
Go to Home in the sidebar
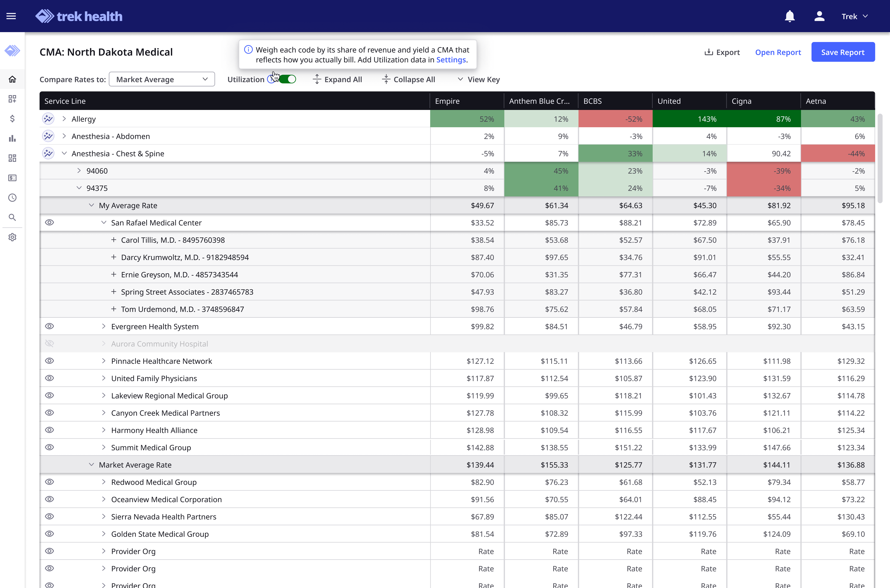click(12, 79)
